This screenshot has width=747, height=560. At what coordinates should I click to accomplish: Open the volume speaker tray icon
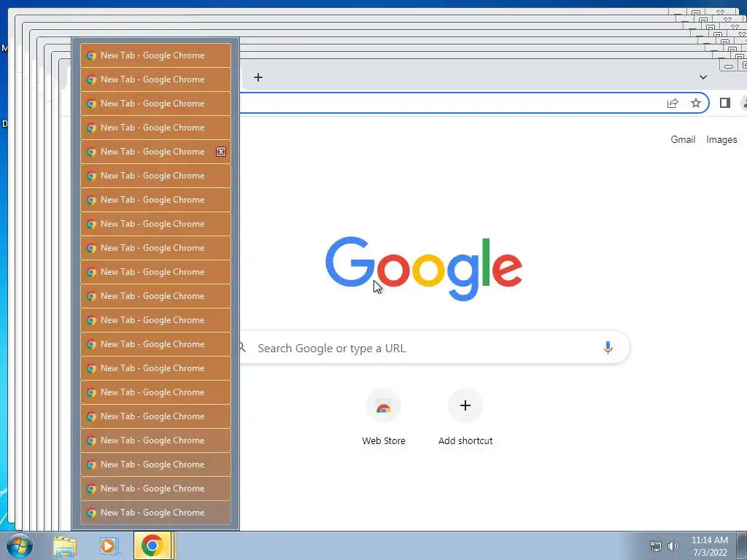point(673,546)
